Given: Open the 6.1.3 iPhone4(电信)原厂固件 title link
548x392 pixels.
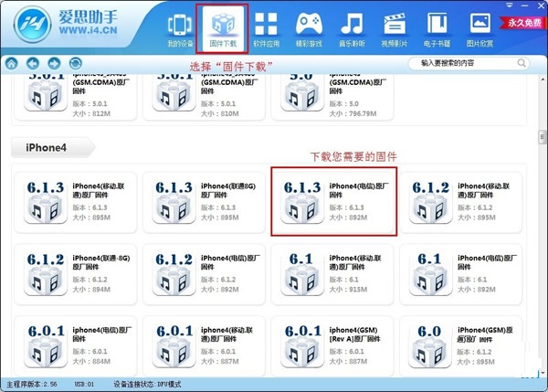Looking at the screenshot, I should click(359, 190).
